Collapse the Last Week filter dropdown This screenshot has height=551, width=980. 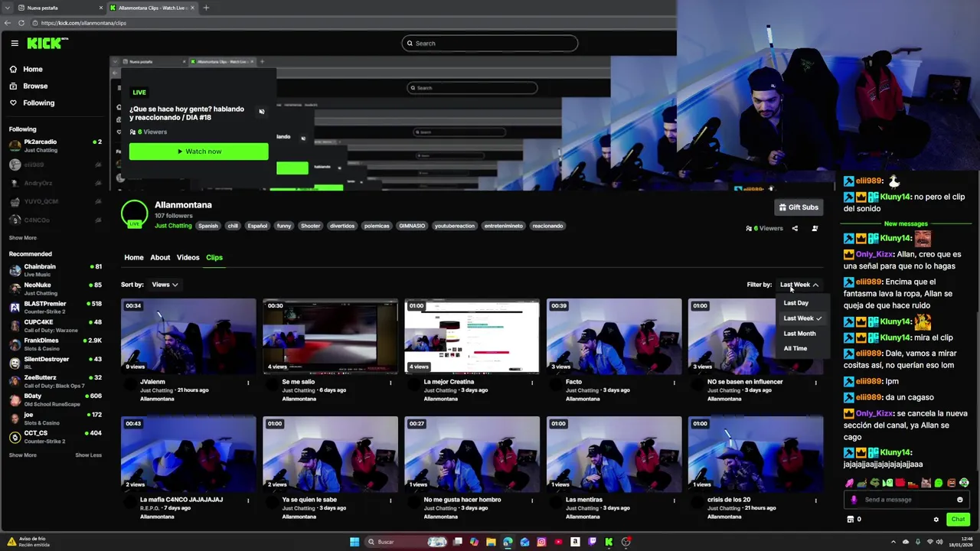pyautogui.click(x=799, y=285)
